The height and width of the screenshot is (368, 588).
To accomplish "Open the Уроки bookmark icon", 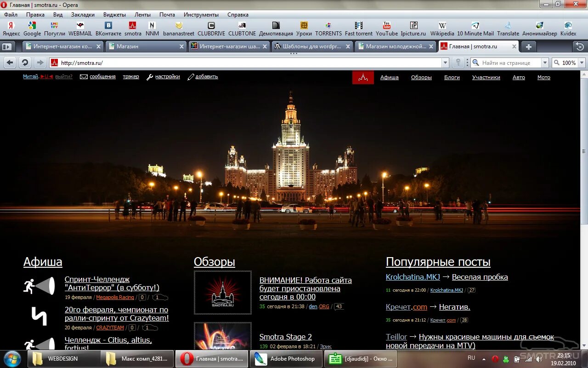I will click(304, 25).
